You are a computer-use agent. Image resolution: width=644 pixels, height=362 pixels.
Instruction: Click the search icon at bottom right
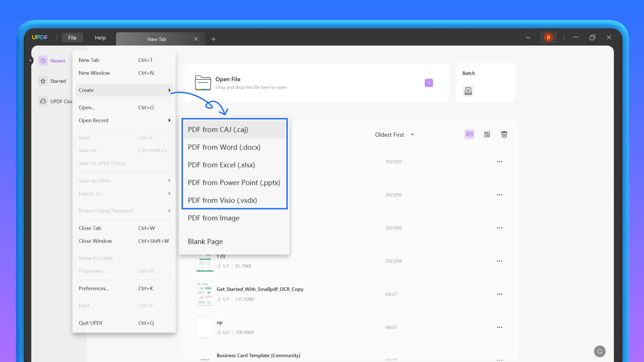[600, 351]
